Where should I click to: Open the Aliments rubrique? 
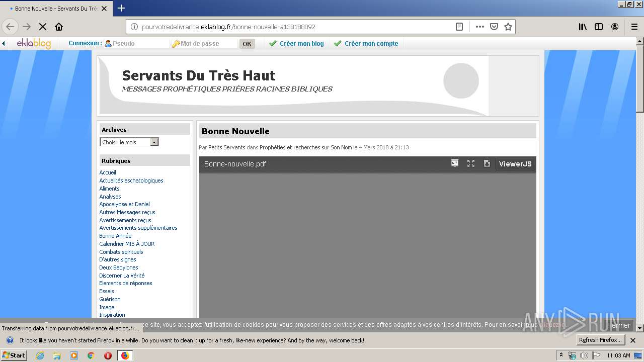pyautogui.click(x=109, y=189)
